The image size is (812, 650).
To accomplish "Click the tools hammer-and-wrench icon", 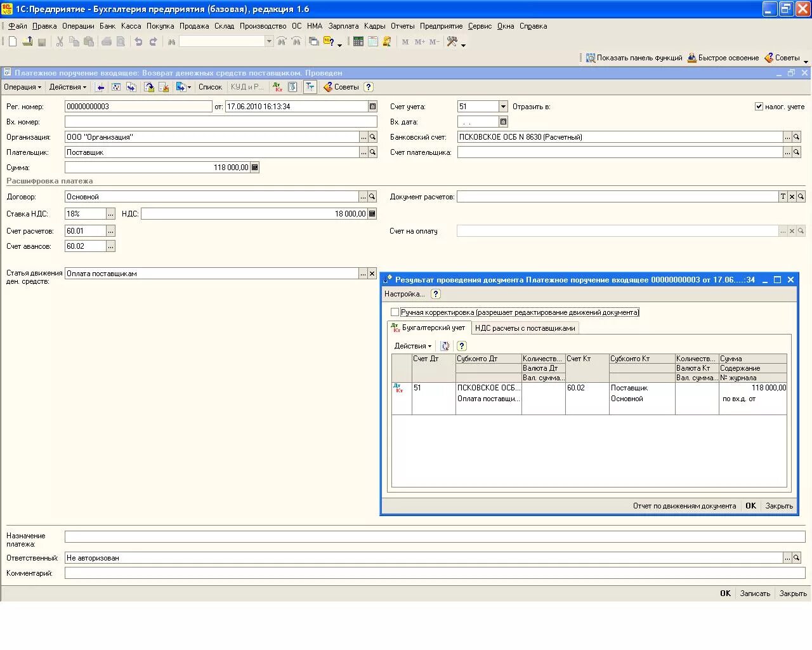I will [452, 41].
